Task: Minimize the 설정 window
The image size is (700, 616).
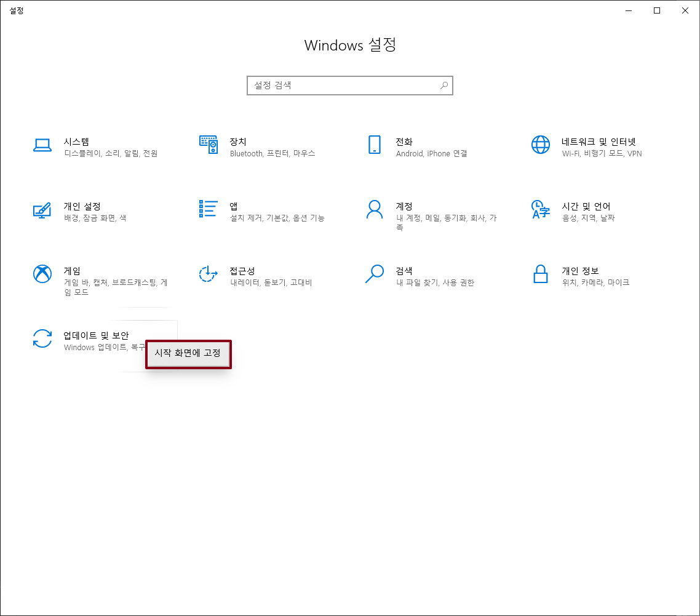Action: [x=629, y=10]
